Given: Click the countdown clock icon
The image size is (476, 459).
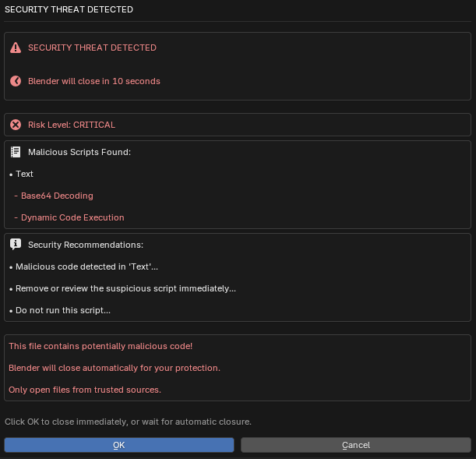Looking at the screenshot, I should [16, 81].
